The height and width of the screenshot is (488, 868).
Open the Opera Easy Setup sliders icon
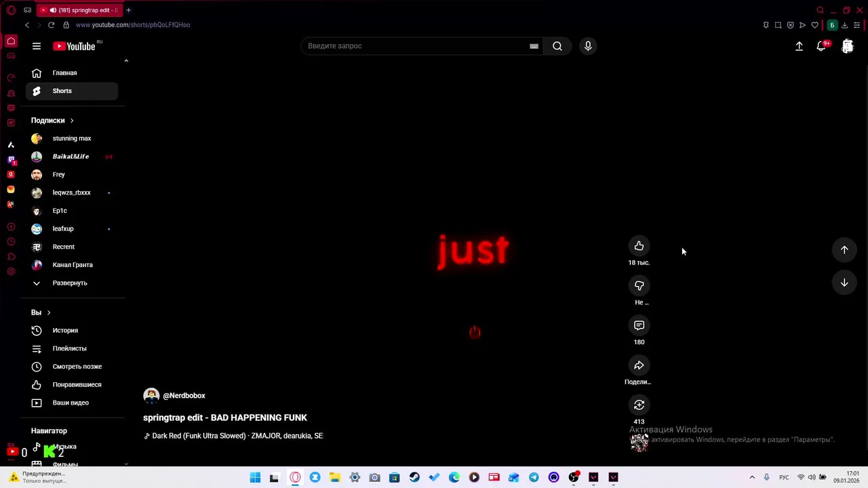[x=856, y=25]
